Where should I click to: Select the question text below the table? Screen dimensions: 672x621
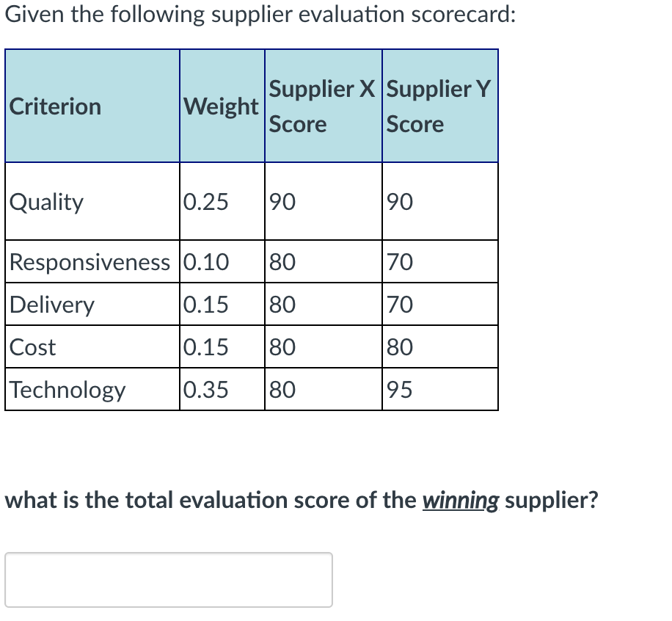coord(301,499)
